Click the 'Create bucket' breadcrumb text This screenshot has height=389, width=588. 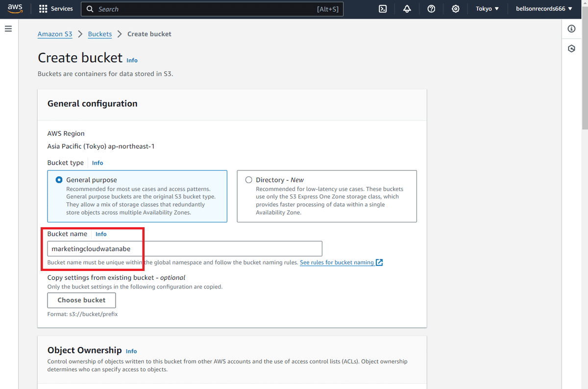click(x=149, y=34)
